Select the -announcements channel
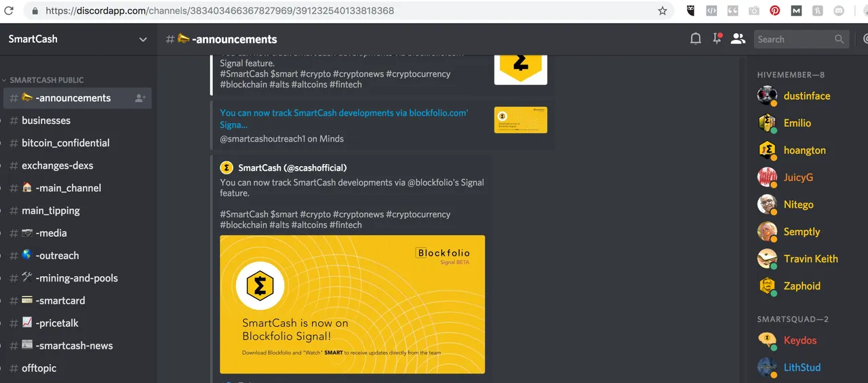Screen dimensions: 868x383 click(77, 98)
